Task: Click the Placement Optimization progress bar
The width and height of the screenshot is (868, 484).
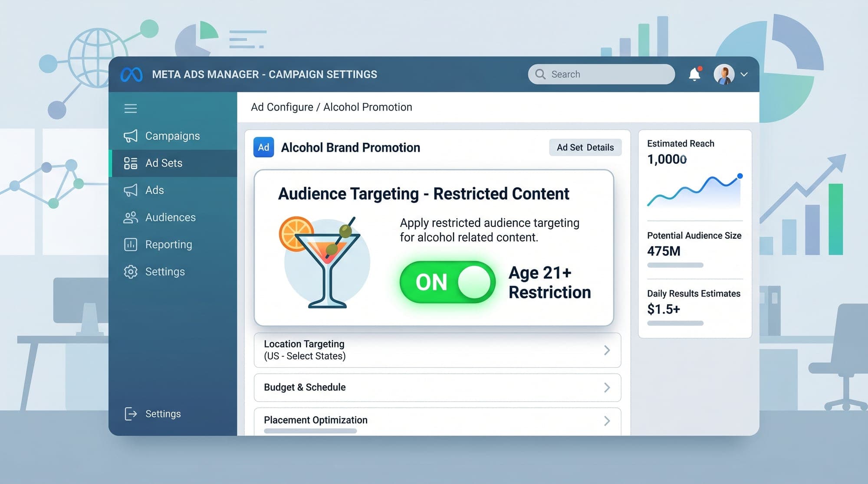Action: pos(310,431)
